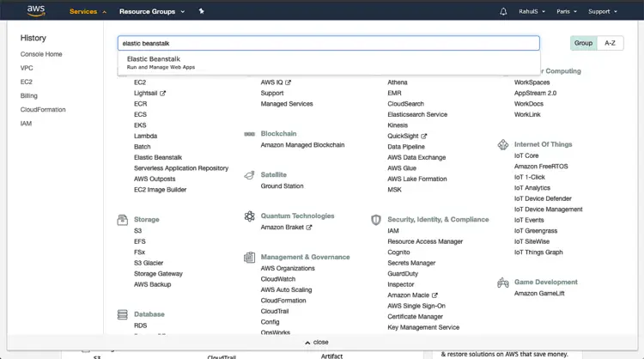The width and height of the screenshot is (644, 359).
Task: Click the Security, Identity, & Compliance icon
Action: coord(375,220)
